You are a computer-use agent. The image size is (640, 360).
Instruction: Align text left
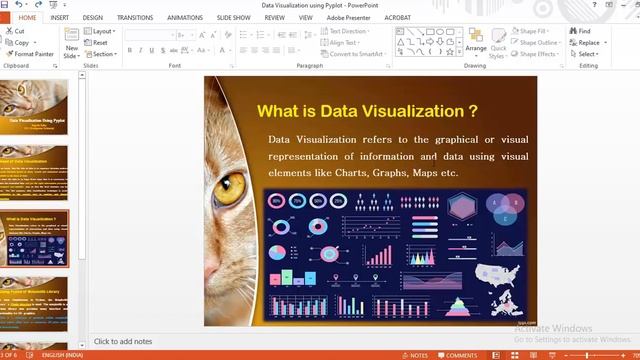pos(244,50)
